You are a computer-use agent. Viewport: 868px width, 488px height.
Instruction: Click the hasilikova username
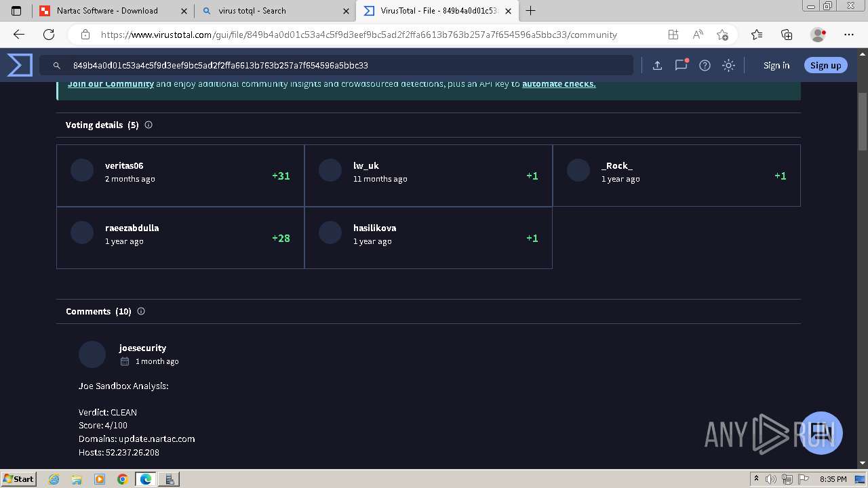click(374, 228)
